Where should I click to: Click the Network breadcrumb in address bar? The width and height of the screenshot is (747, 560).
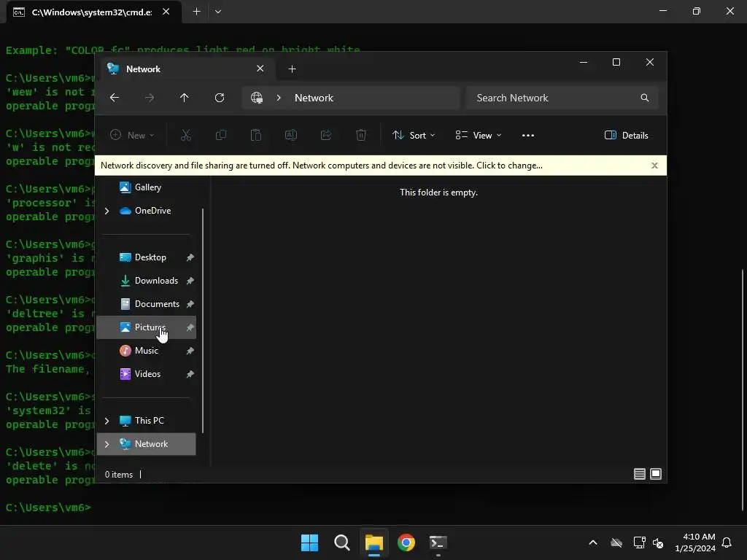click(x=314, y=98)
